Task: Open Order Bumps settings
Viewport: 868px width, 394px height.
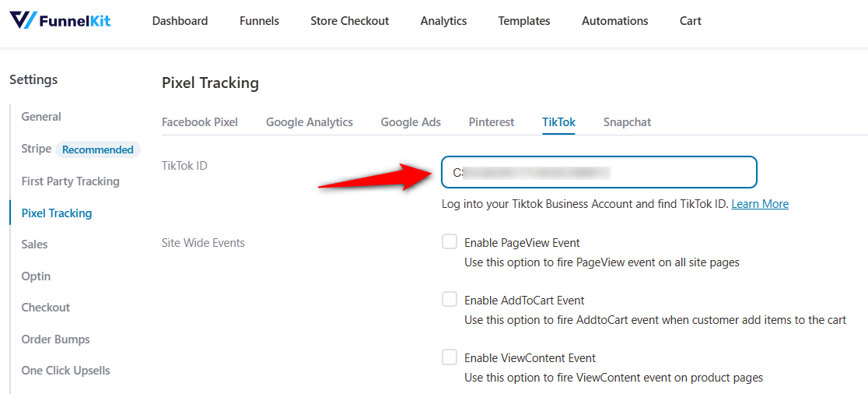Action: 55,339
